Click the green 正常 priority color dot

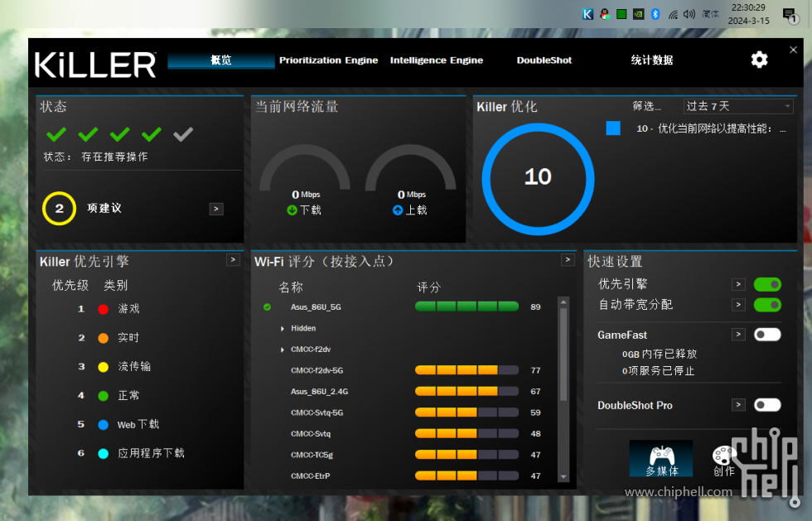tap(103, 396)
